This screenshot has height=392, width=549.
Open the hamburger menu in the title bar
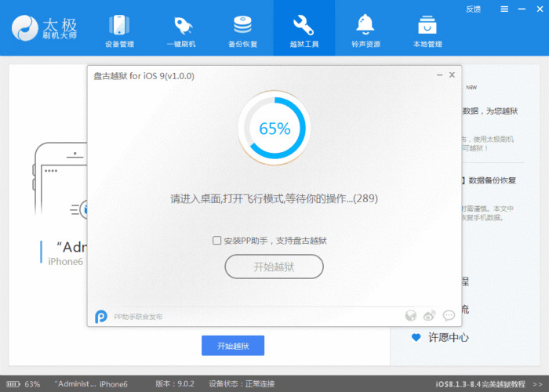point(504,9)
